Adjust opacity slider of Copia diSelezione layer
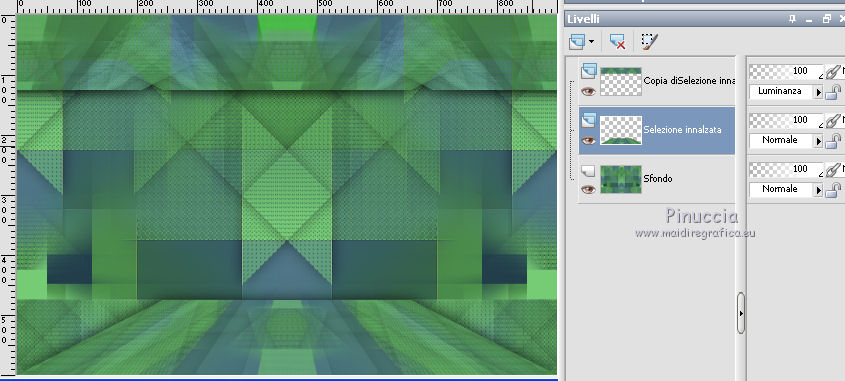 786,71
